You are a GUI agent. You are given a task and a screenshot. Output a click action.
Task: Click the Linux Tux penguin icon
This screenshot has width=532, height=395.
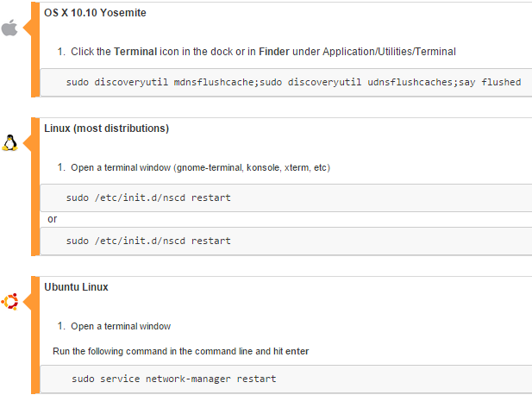[10, 143]
